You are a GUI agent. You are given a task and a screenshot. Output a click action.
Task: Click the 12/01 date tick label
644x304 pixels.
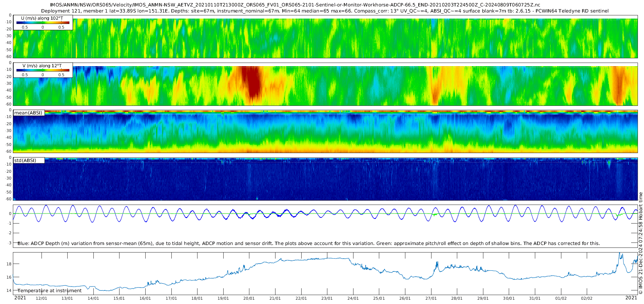pos(42,299)
